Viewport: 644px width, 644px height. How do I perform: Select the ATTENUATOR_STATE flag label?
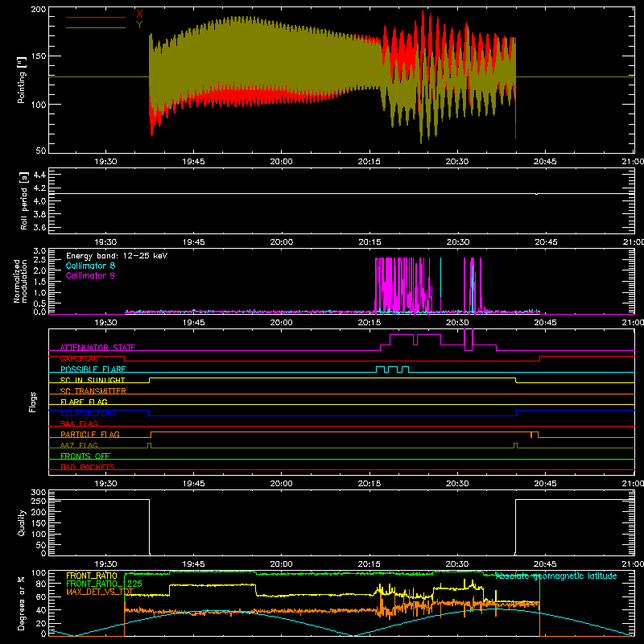[97, 348]
